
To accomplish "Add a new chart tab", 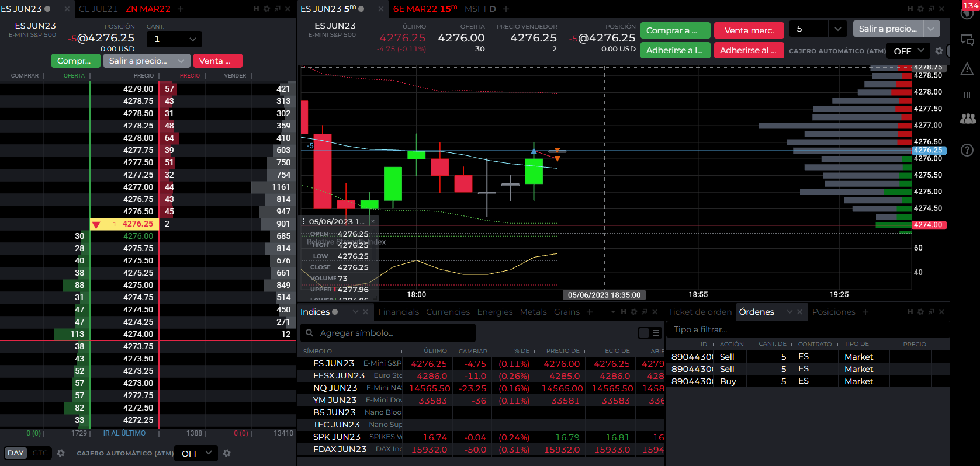I will (506, 9).
